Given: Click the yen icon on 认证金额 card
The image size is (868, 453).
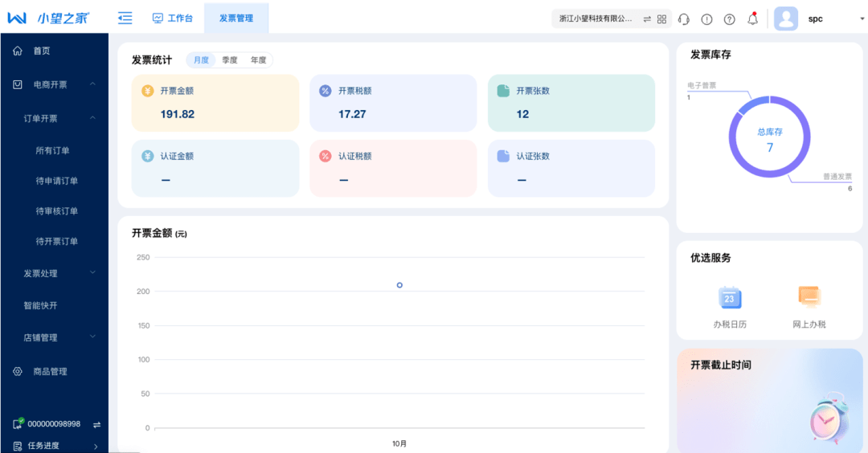Looking at the screenshot, I should 147,156.
